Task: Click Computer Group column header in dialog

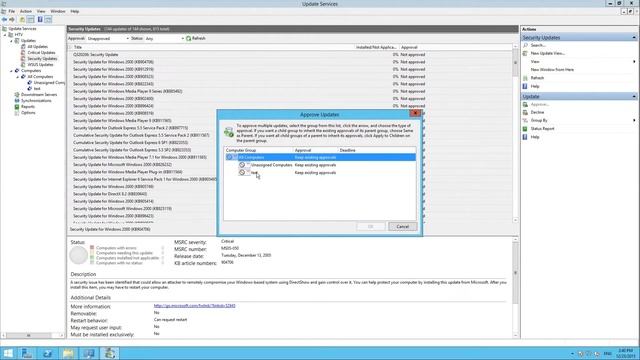Action: pos(259,151)
